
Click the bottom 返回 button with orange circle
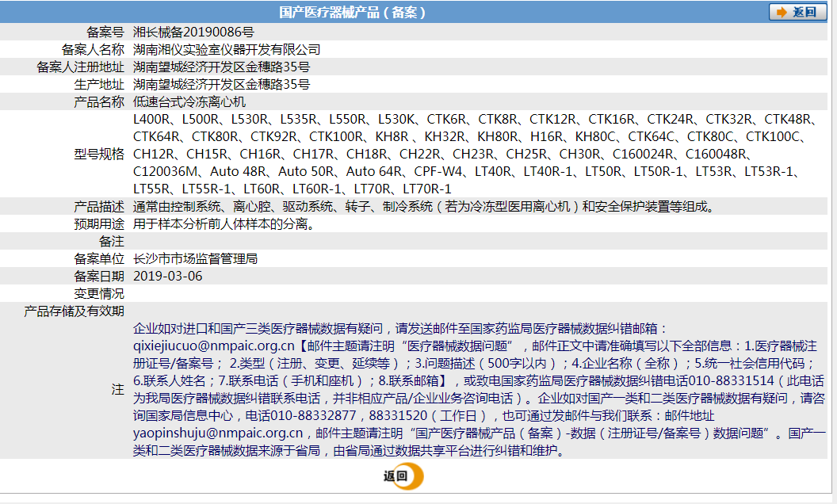[x=403, y=476]
